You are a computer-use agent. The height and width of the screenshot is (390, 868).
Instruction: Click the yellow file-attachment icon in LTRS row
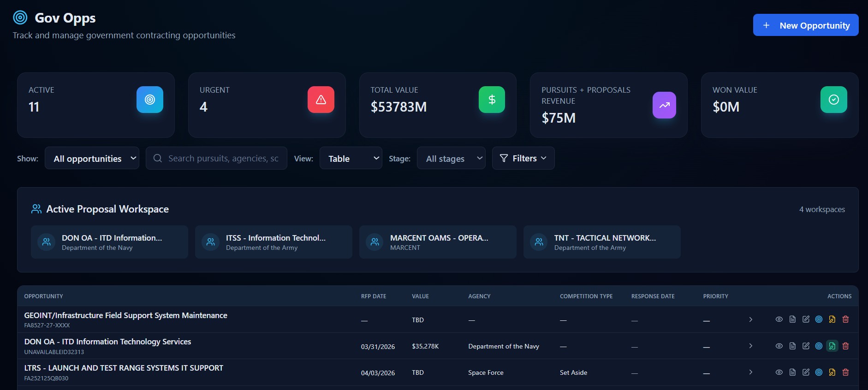pos(832,372)
